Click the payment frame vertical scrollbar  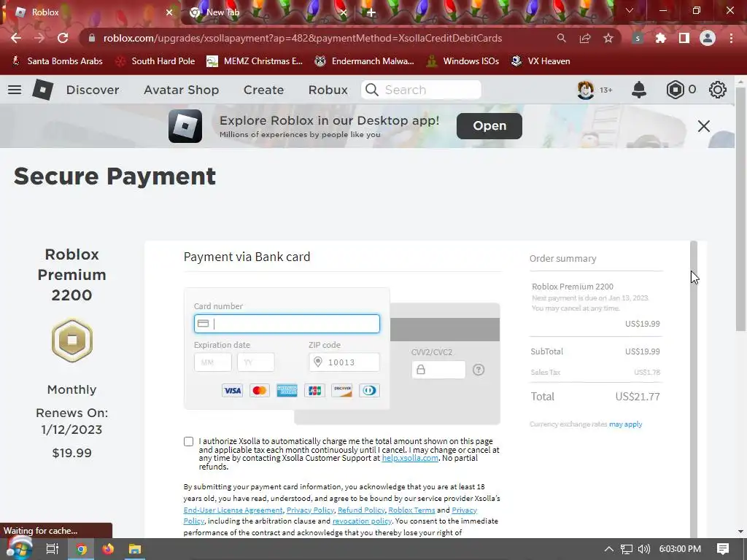tap(694, 389)
